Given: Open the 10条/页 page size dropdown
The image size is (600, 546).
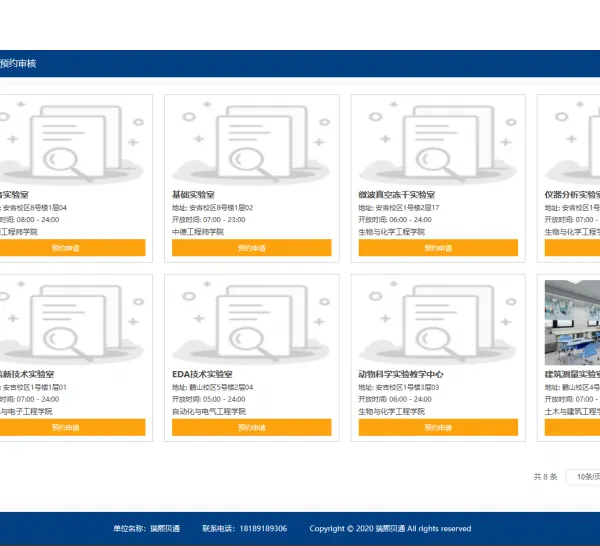Looking at the screenshot, I should coord(583,477).
